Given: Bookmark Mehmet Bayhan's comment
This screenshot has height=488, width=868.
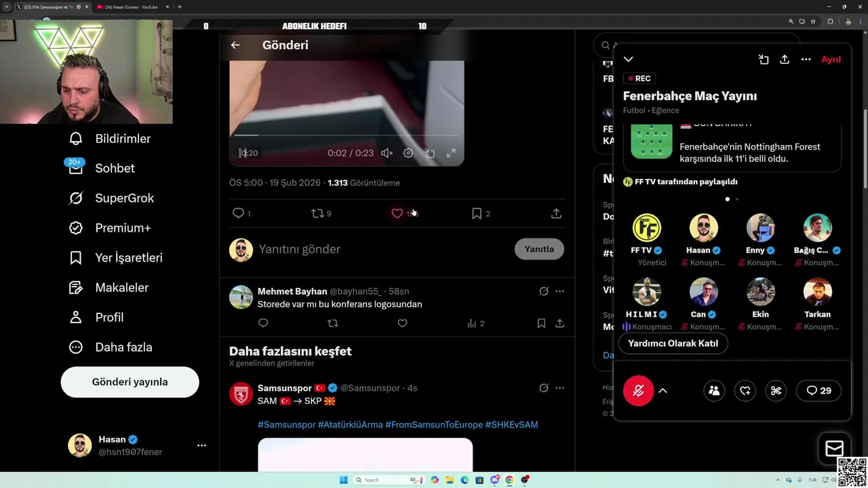Looking at the screenshot, I should (x=541, y=323).
